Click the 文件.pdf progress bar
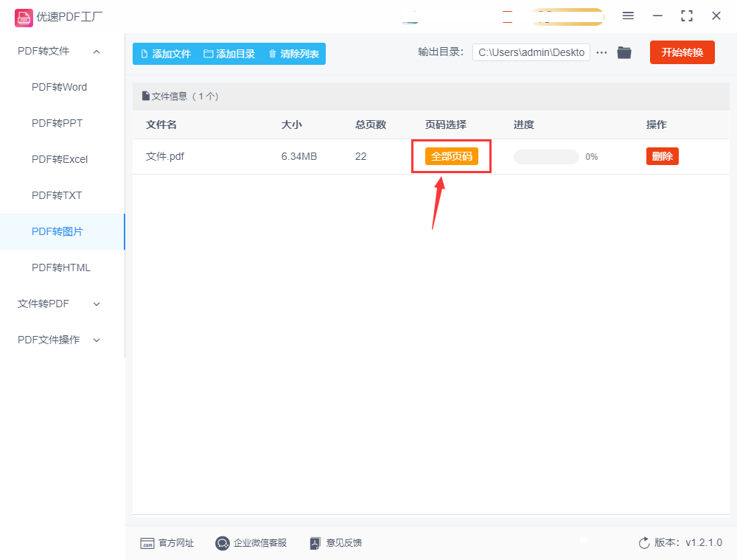 (x=546, y=157)
